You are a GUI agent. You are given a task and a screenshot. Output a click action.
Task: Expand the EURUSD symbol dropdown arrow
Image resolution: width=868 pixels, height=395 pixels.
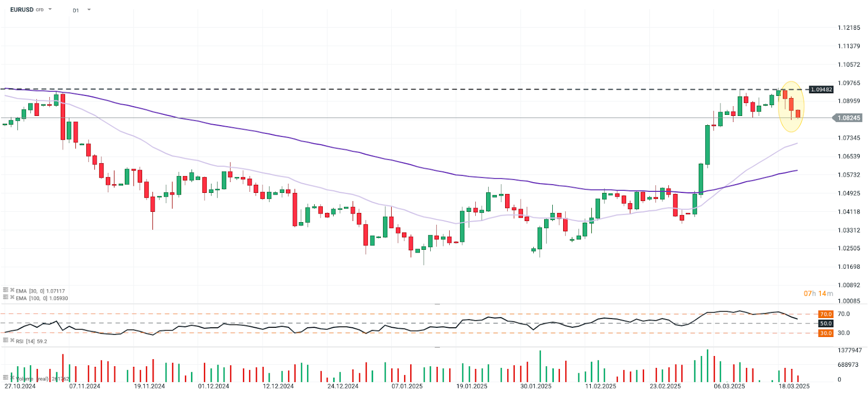[x=50, y=9]
